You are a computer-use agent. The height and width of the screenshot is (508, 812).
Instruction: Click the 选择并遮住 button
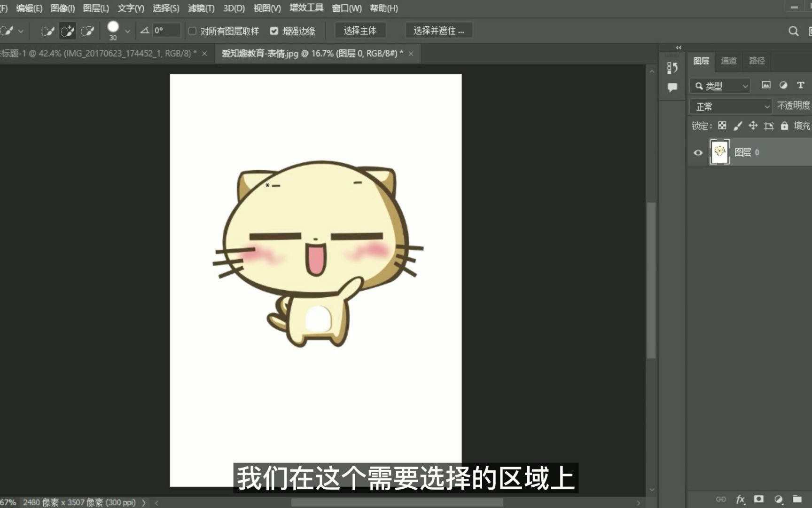point(438,30)
